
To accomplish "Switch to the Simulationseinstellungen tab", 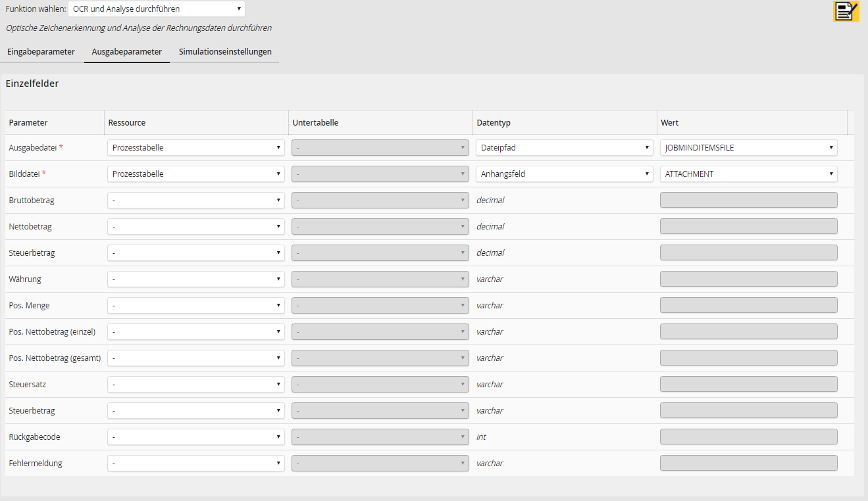I will click(x=225, y=51).
